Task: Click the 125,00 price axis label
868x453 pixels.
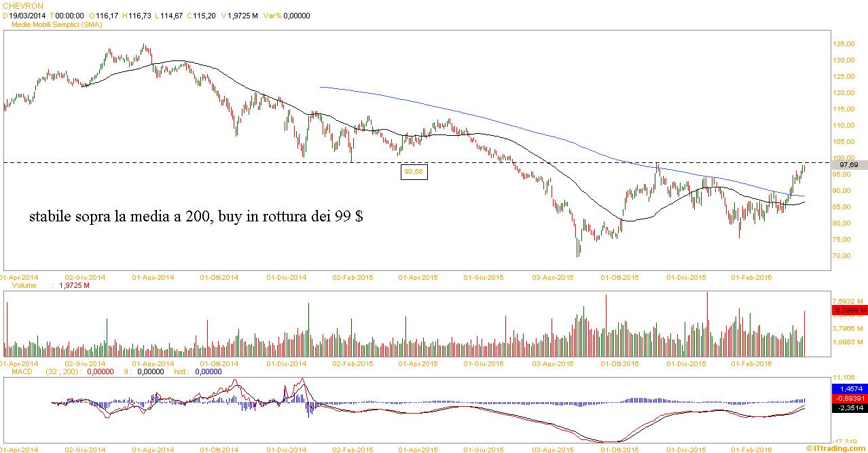Action: coord(844,77)
